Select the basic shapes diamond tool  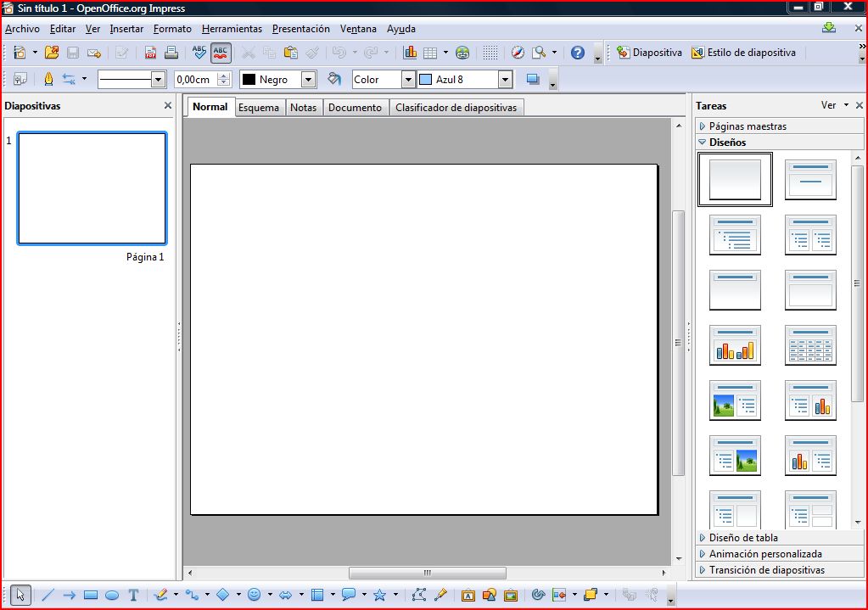pos(222,595)
